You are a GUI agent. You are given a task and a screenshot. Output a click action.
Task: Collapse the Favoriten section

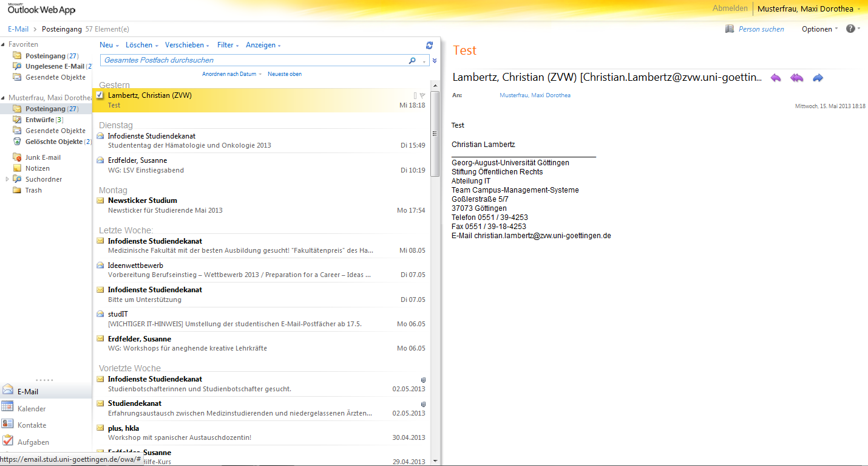pos(4,44)
